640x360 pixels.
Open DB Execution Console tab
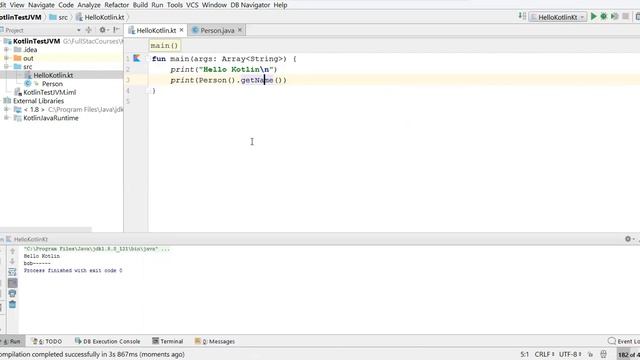[108, 341]
